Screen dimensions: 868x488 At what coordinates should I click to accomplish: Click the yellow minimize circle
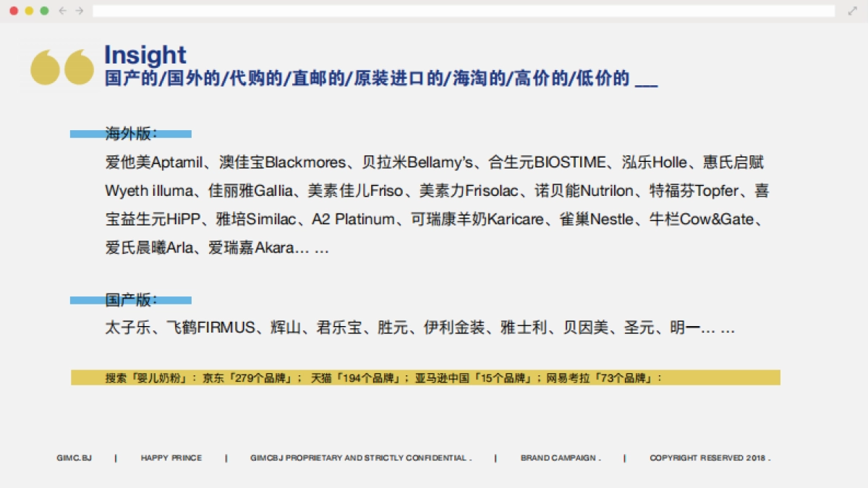tap(28, 12)
